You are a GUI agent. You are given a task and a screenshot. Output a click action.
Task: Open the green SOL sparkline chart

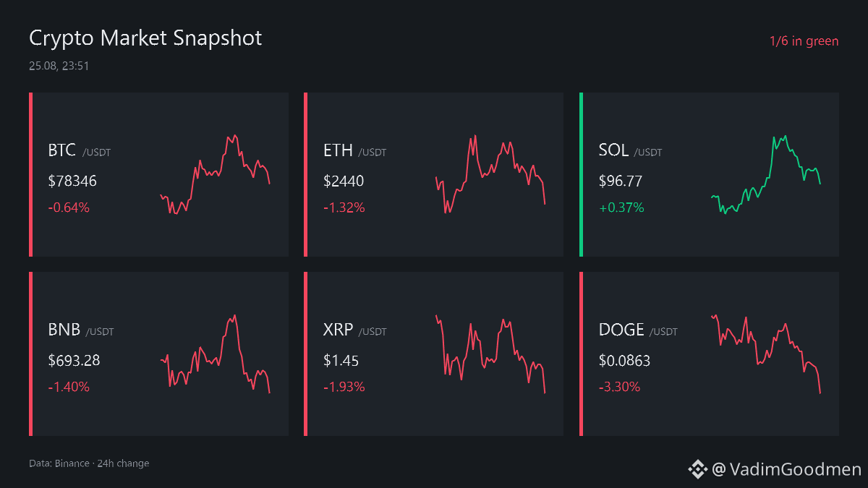(x=766, y=174)
